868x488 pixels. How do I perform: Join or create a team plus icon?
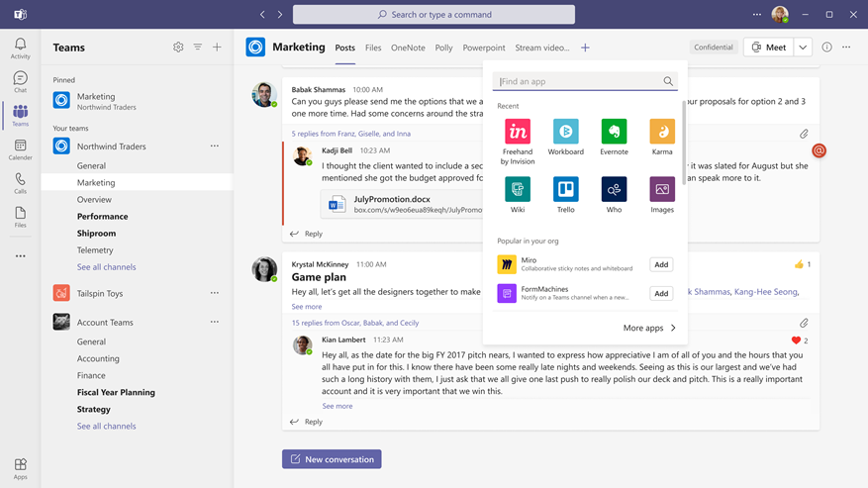(217, 48)
